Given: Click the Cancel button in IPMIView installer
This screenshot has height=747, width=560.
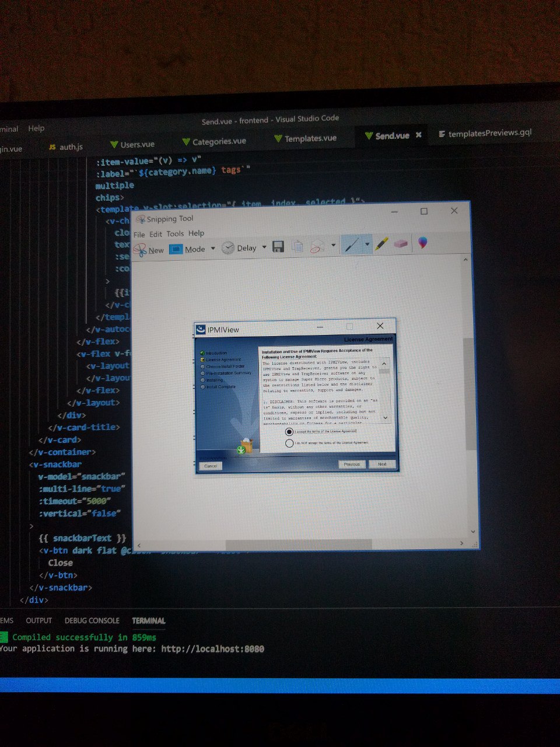Looking at the screenshot, I should (211, 466).
